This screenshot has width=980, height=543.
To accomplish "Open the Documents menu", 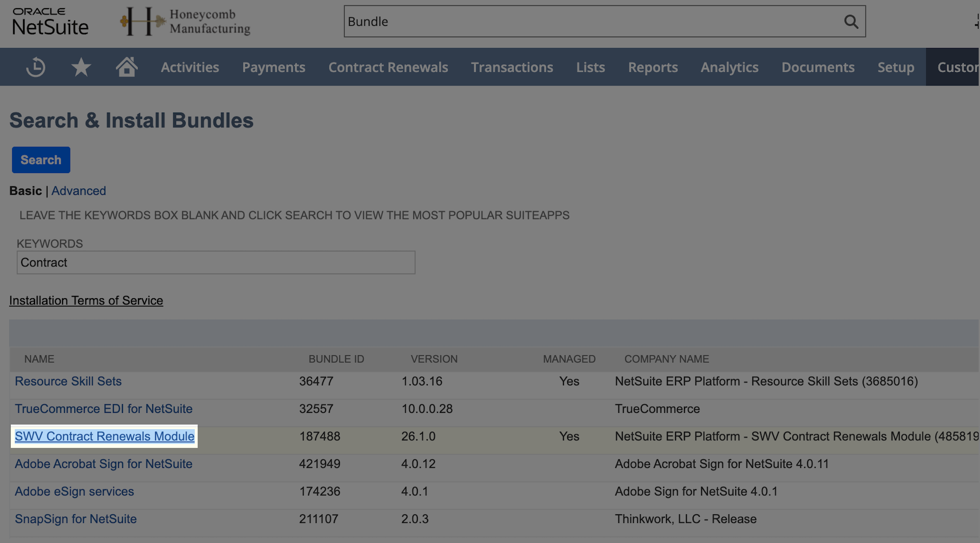I will point(818,67).
